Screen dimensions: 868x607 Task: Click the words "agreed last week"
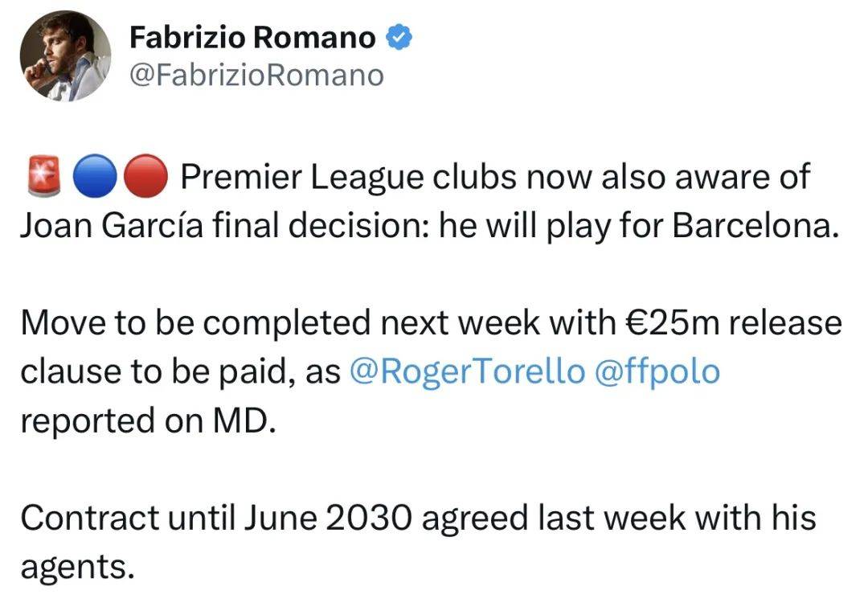(550, 518)
